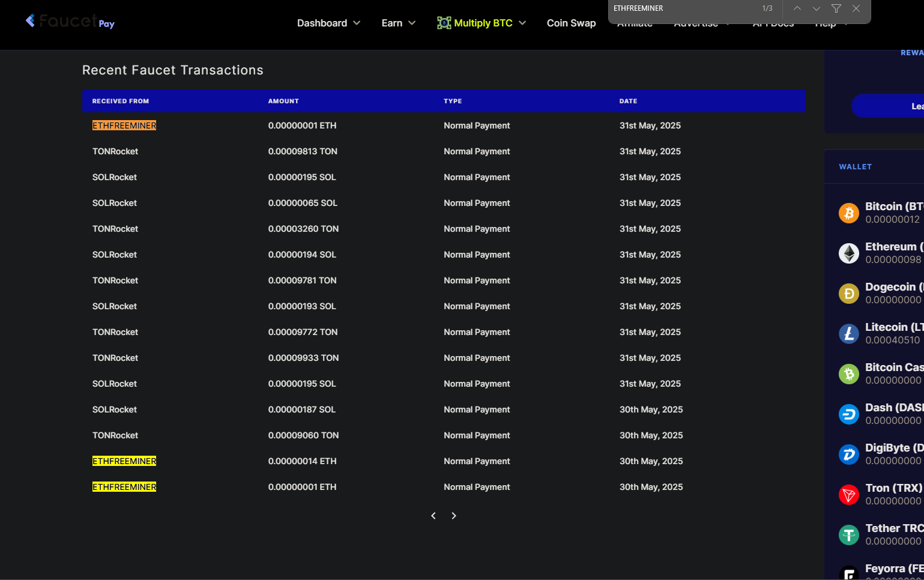Click the Tether TRC wallet icon
The width and height of the screenshot is (924, 580).
(x=849, y=534)
